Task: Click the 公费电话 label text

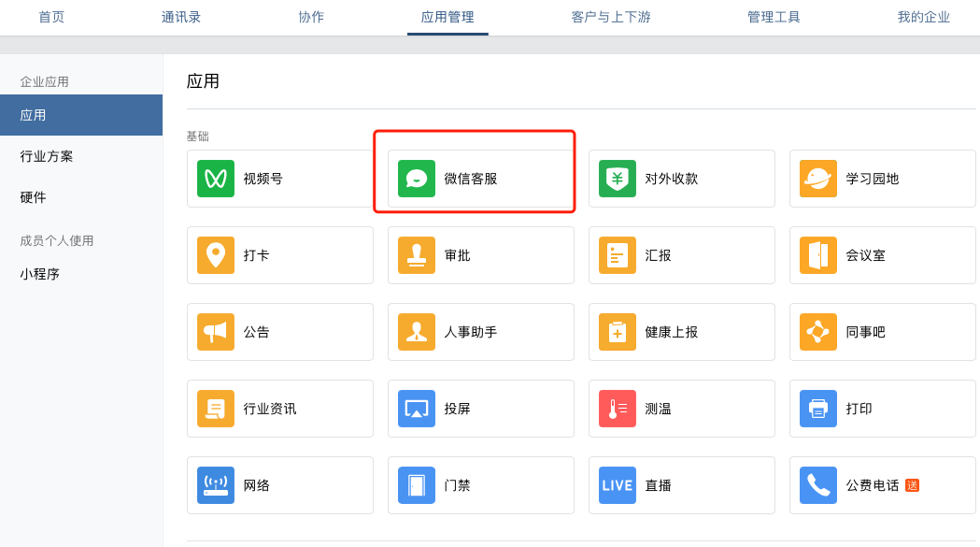Action: pyautogui.click(x=872, y=485)
